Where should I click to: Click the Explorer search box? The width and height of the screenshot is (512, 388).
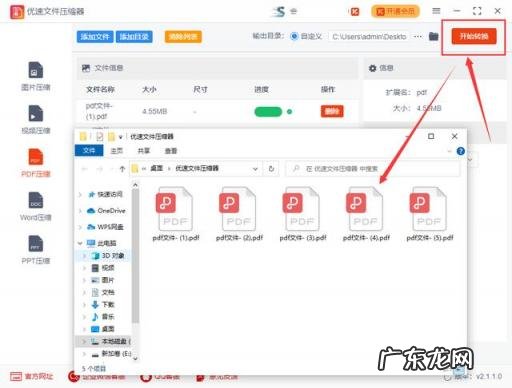point(373,169)
